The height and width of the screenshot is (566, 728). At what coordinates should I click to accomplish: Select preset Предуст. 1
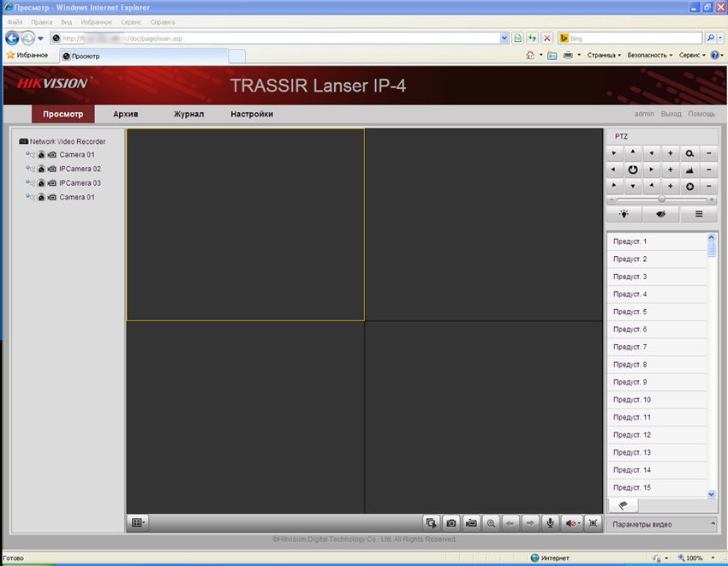[x=657, y=241]
